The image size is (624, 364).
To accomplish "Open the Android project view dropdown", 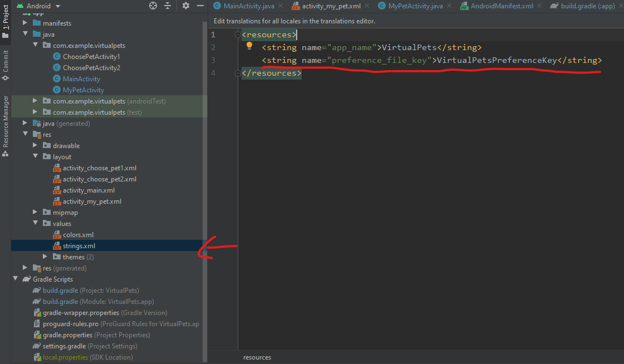I will 39,6.
